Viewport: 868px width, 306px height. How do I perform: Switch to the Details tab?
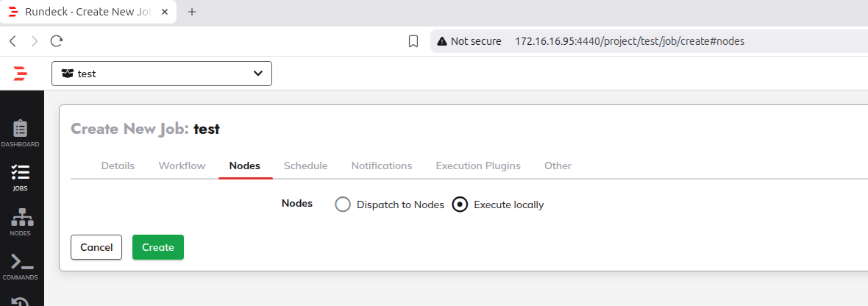(118, 166)
